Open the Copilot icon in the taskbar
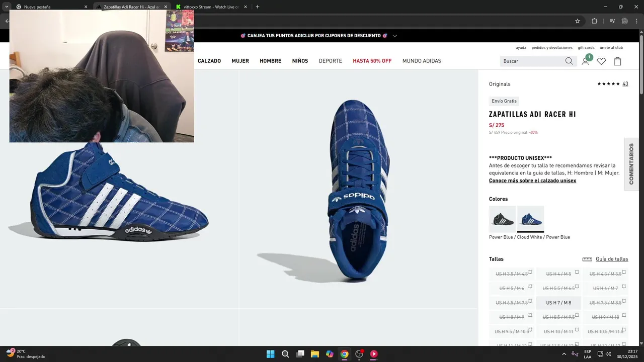This screenshot has width=644, height=362. (x=330, y=354)
